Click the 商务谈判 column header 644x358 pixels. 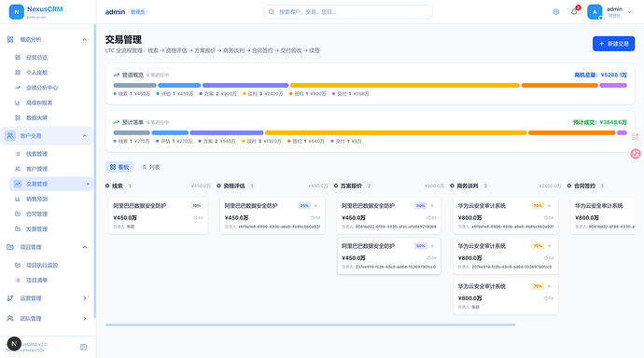[x=468, y=186]
